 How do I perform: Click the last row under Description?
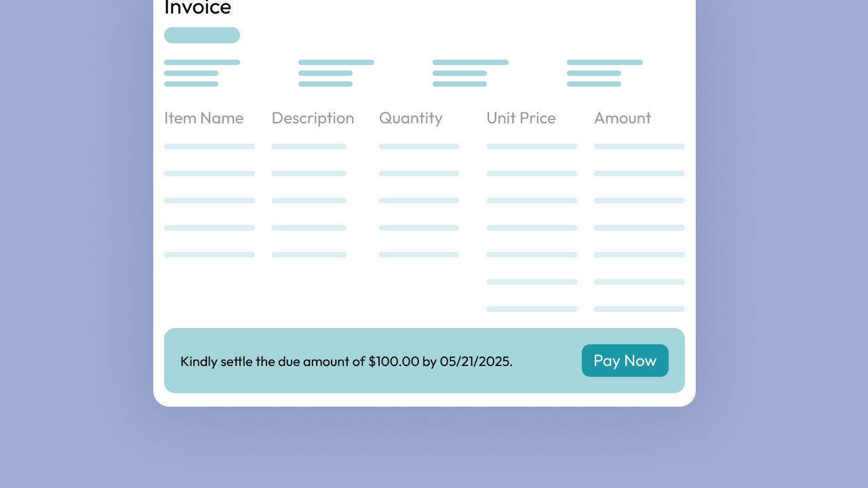coord(309,255)
